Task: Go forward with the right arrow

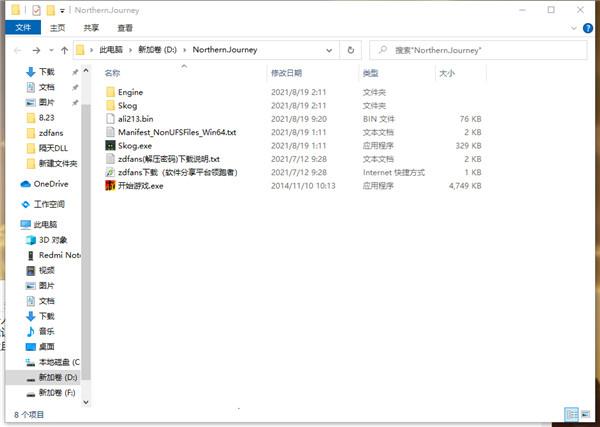Action: (36, 50)
